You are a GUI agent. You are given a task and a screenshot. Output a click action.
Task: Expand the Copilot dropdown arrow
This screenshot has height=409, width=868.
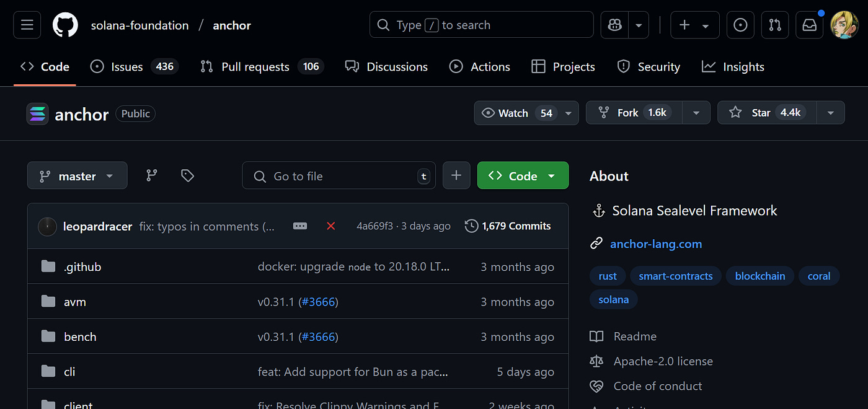(639, 25)
